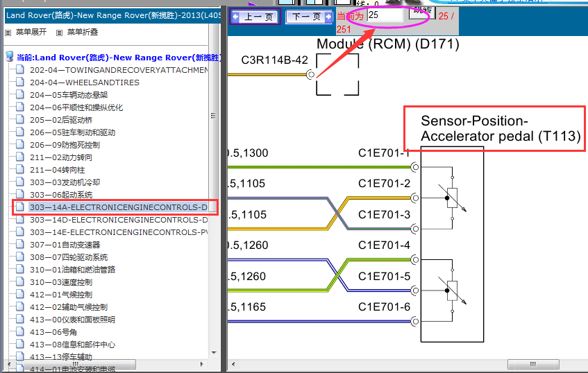
Task: Open 413—08信息和邮件中心 item
Action: tap(72, 345)
